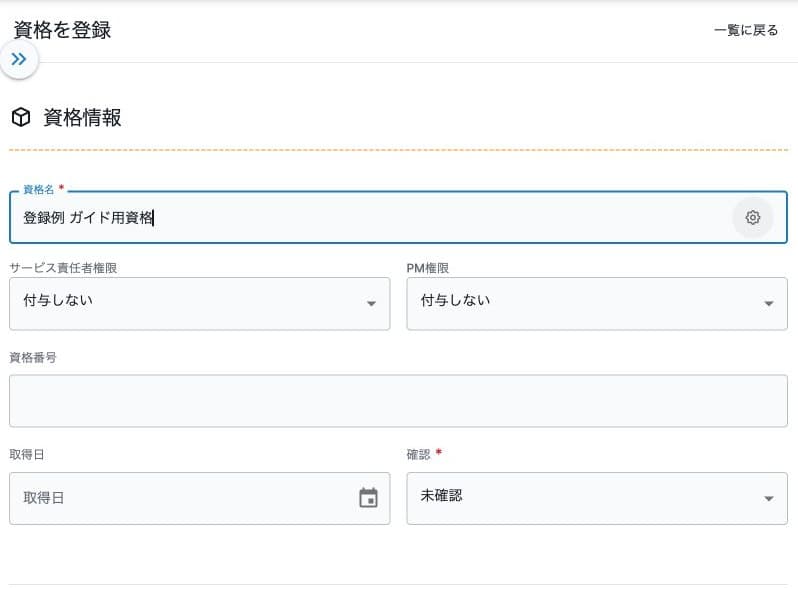Click the 取得日 date input

pos(200,498)
